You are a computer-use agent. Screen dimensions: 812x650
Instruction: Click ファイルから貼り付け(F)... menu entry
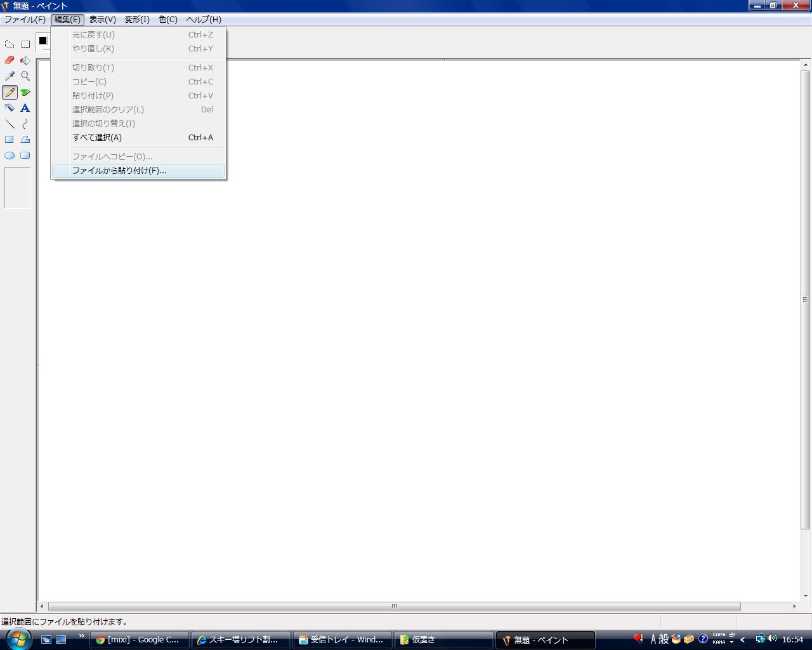138,171
